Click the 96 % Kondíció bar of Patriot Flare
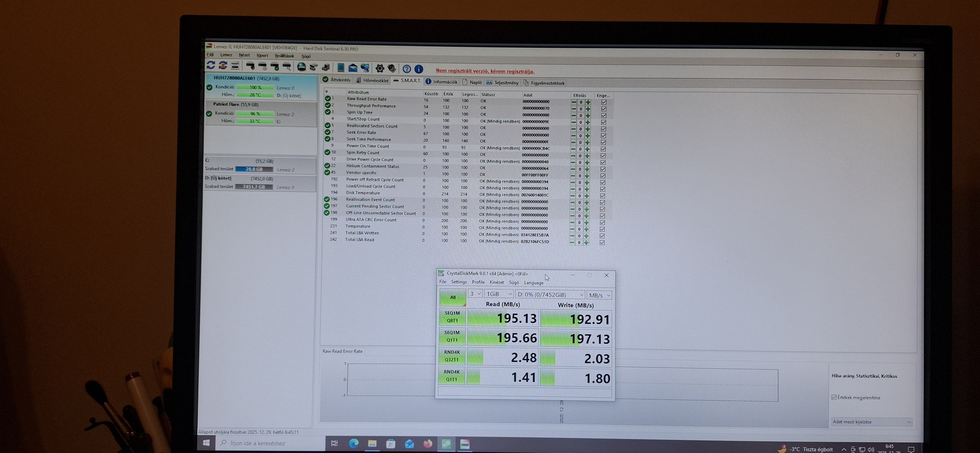Viewport: 980px width, 453px height. (255, 114)
